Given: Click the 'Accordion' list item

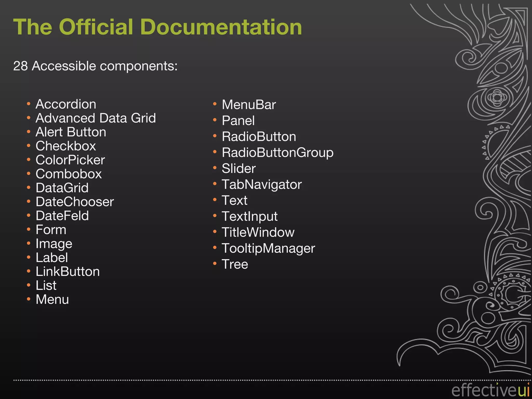Looking at the screenshot, I should [66, 104].
